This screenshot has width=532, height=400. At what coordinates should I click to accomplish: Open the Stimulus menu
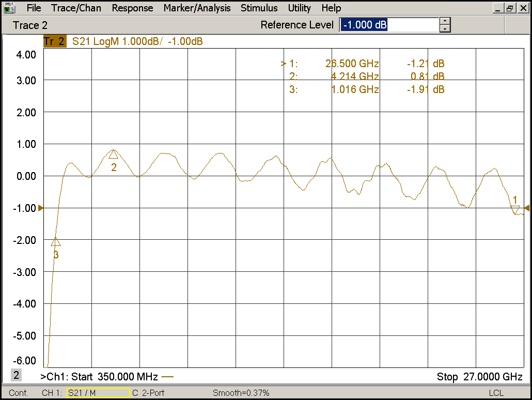[x=259, y=8]
